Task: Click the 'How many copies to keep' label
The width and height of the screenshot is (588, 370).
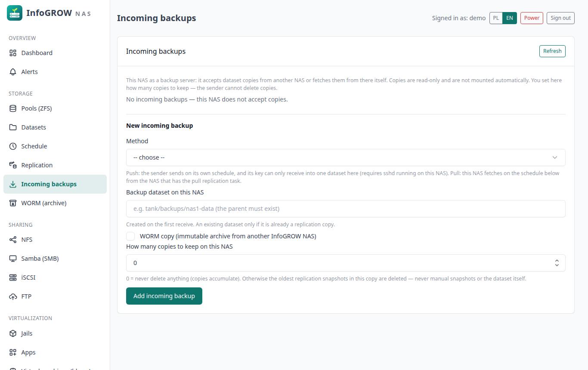Action: click(179, 247)
